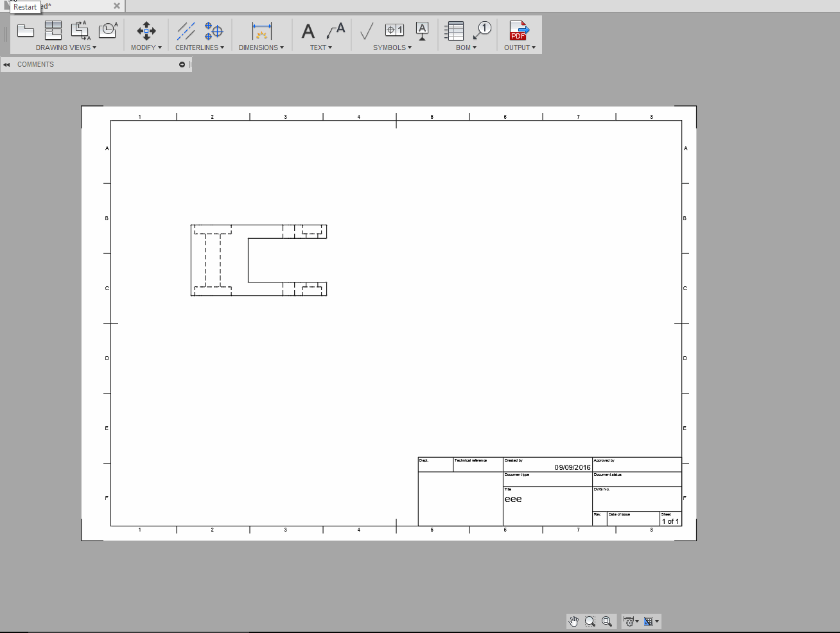Select the Surface Texture symbol tool

(x=366, y=31)
